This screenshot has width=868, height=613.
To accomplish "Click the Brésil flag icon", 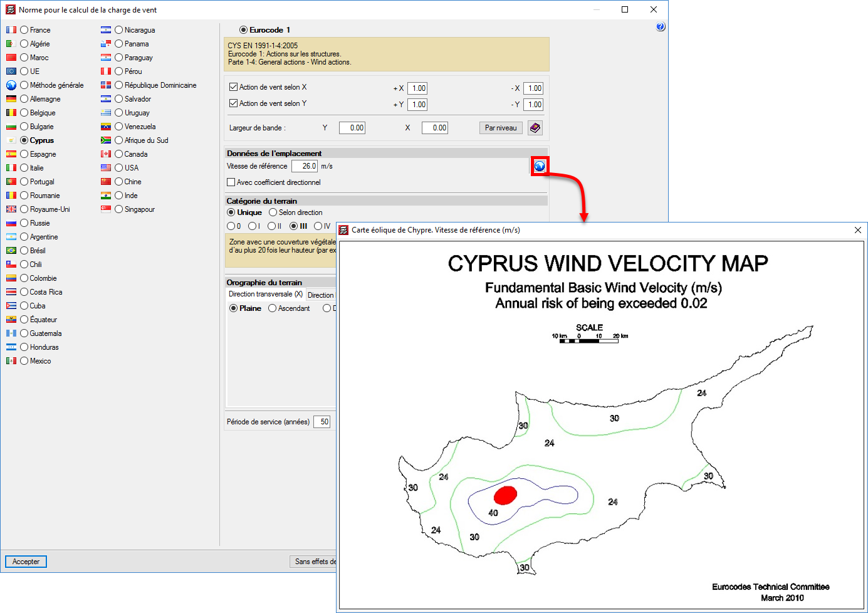I will tap(11, 251).
